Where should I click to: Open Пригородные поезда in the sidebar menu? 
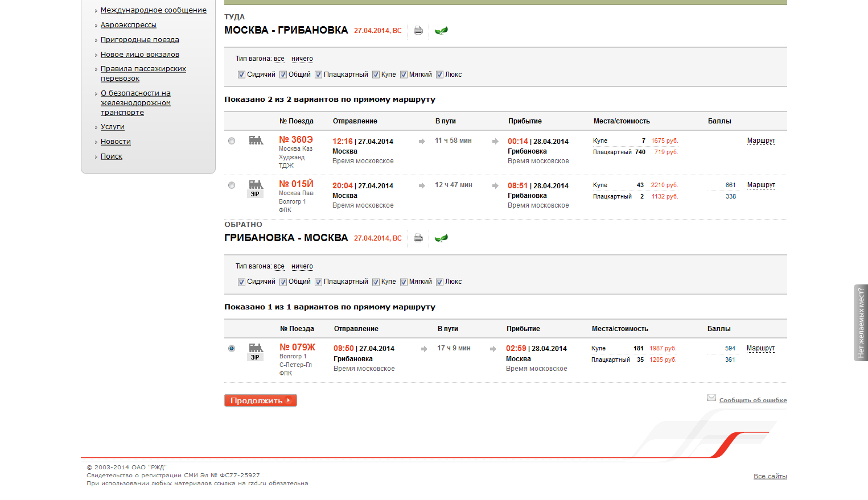(x=139, y=40)
